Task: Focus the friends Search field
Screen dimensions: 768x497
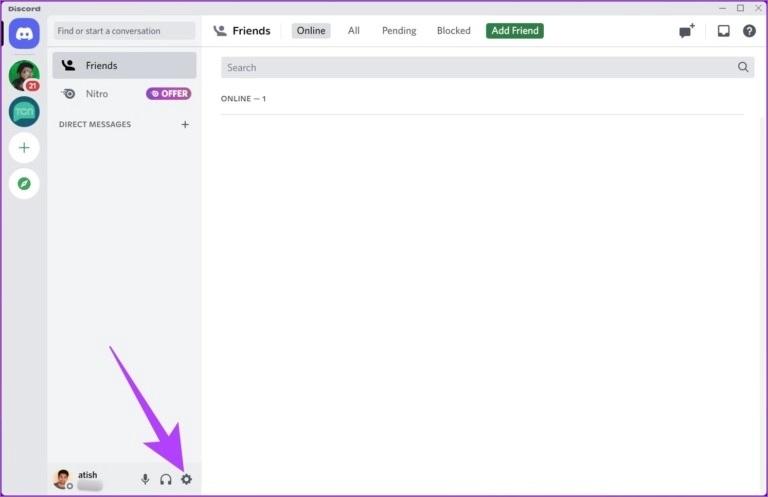Action: click(x=487, y=67)
